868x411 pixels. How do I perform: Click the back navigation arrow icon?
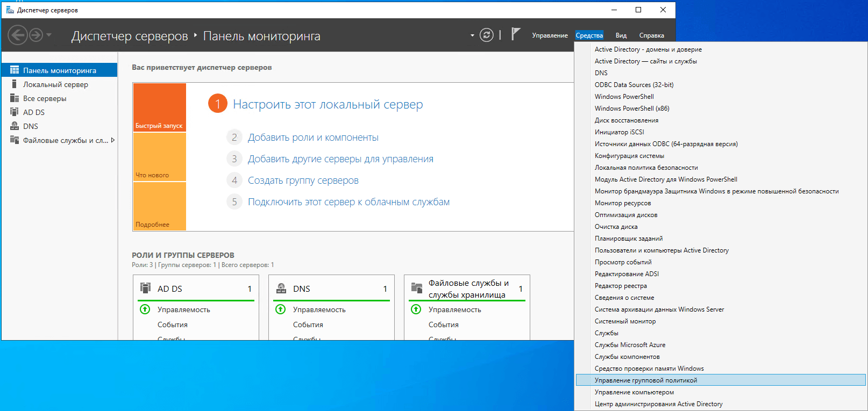17,35
